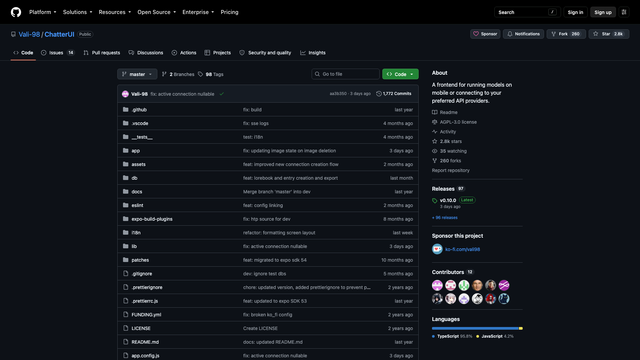Click the top Search field
Screen dimensions: 640x360
click(527, 12)
